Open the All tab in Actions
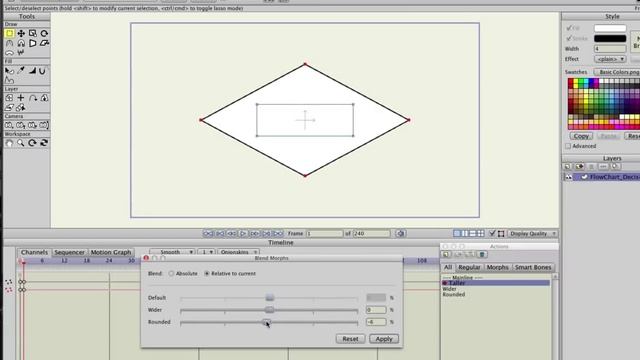640x360 pixels. pos(448,267)
